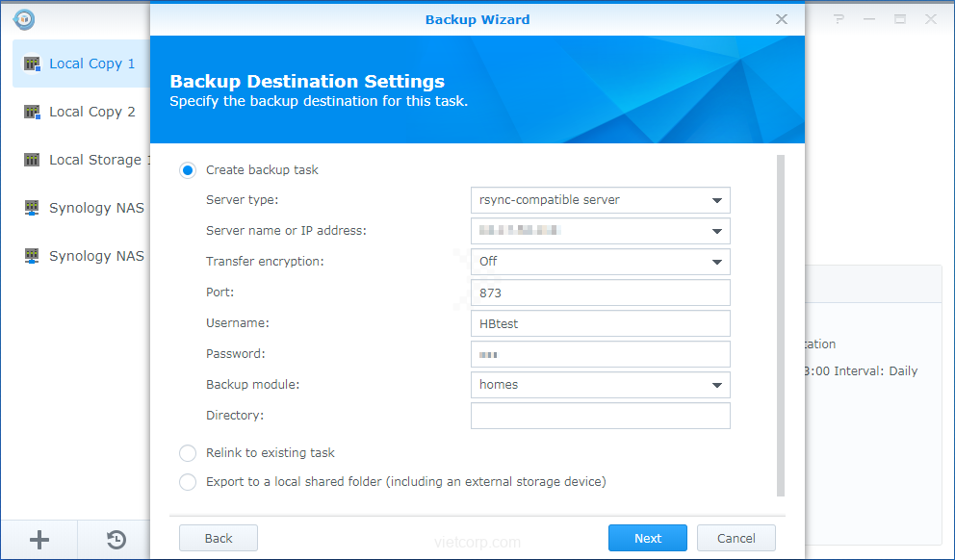Expand Server name or IP address list
Image resolution: width=955 pixels, height=560 pixels.
pyautogui.click(x=716, y=231)
